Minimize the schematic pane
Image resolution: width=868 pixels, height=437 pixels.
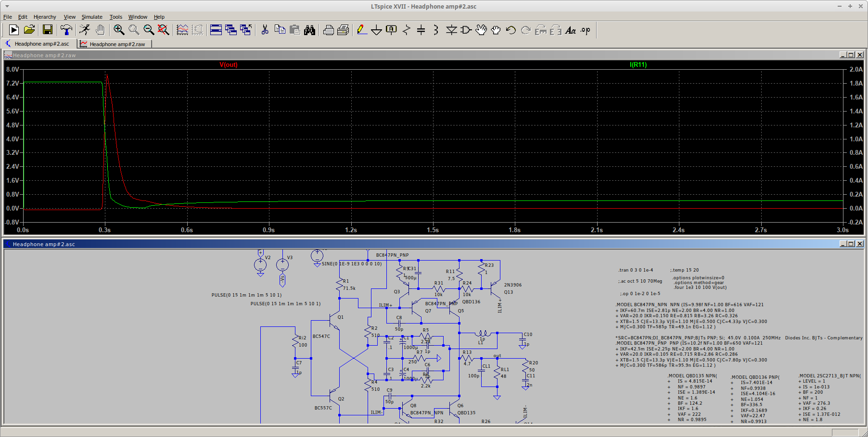[x=843, y=244]
